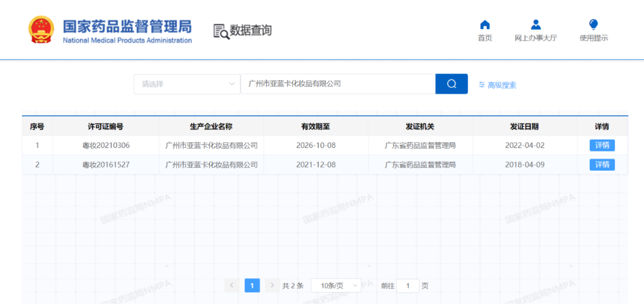The height and width of the screenshot is (308, 644).
Task: Select page 1 in pagination
Action: [252, 285]
